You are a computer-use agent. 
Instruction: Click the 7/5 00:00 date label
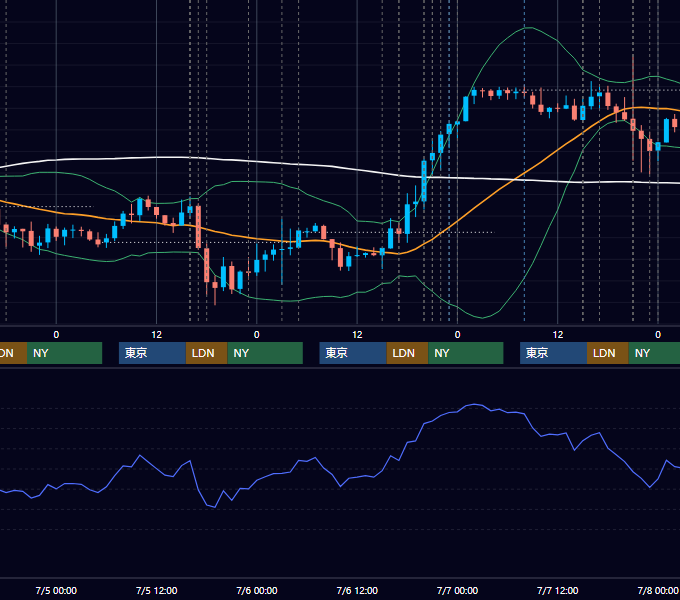[56, 590]
